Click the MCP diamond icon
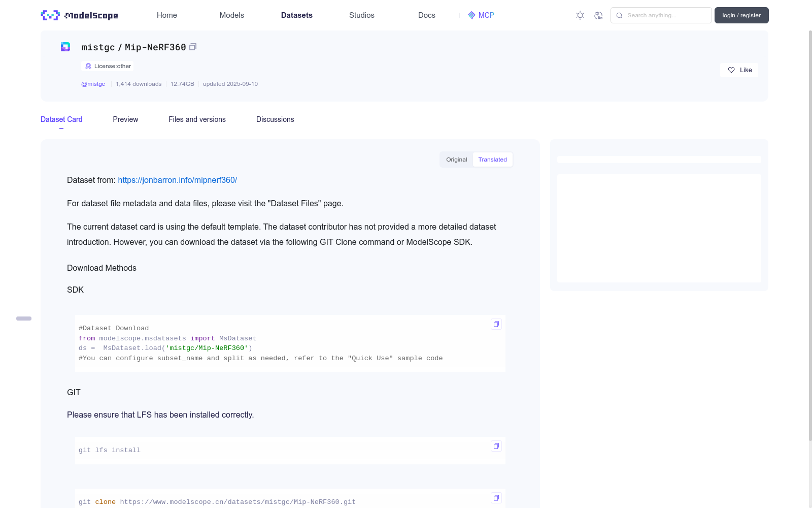Screen dimensions: 812x508 point(471,15)
